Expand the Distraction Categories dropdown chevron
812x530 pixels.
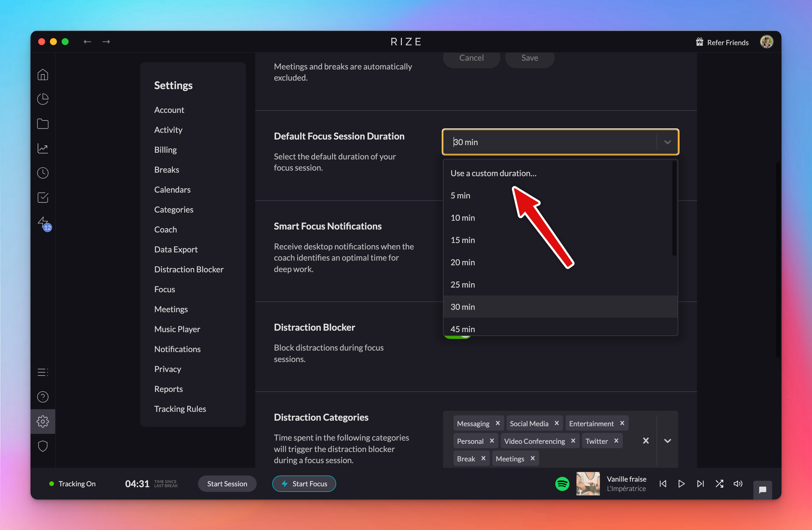[x=668, y=441]
